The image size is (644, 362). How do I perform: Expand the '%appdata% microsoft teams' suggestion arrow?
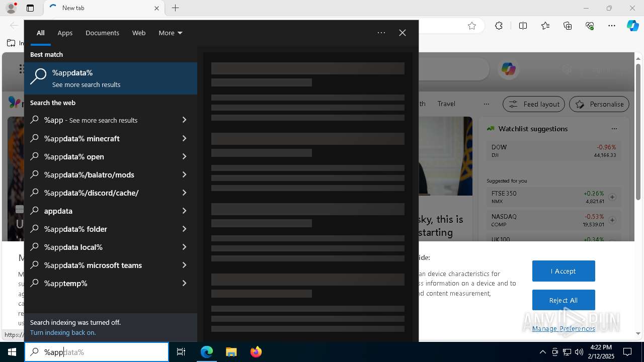pos(184,265)
